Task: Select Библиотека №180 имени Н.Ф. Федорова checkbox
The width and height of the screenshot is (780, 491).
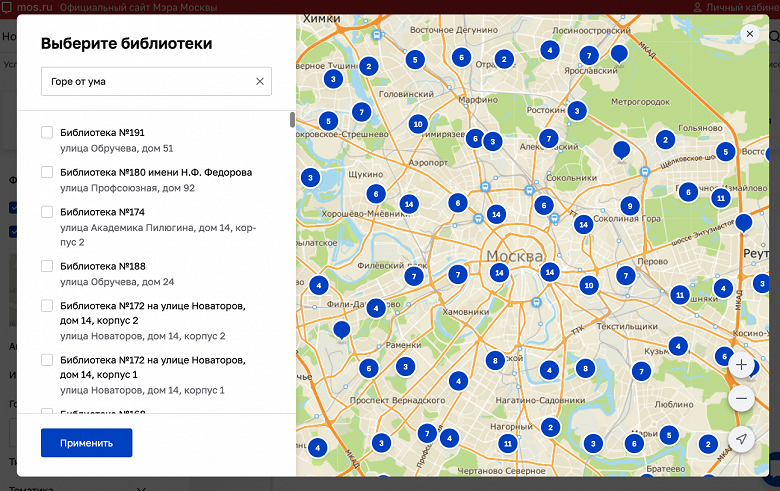Action: (x=47, y=172)
